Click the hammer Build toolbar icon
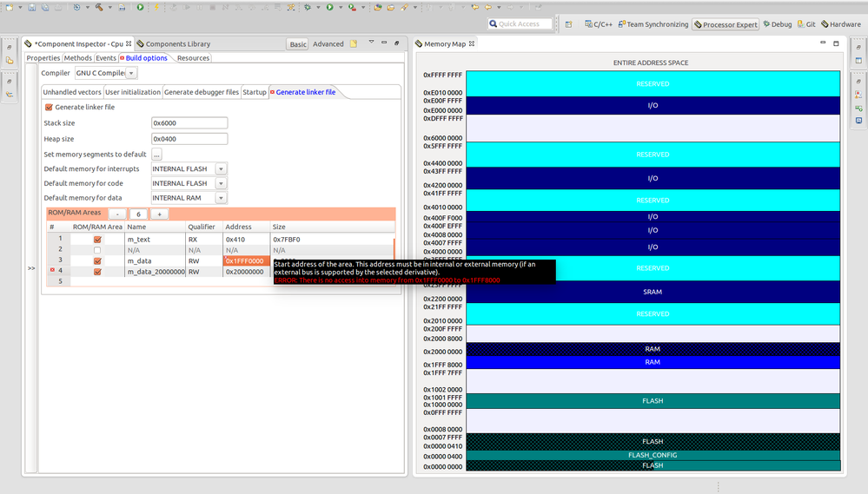This screenshot has width=868, height=494. click(x=99, y=7)
